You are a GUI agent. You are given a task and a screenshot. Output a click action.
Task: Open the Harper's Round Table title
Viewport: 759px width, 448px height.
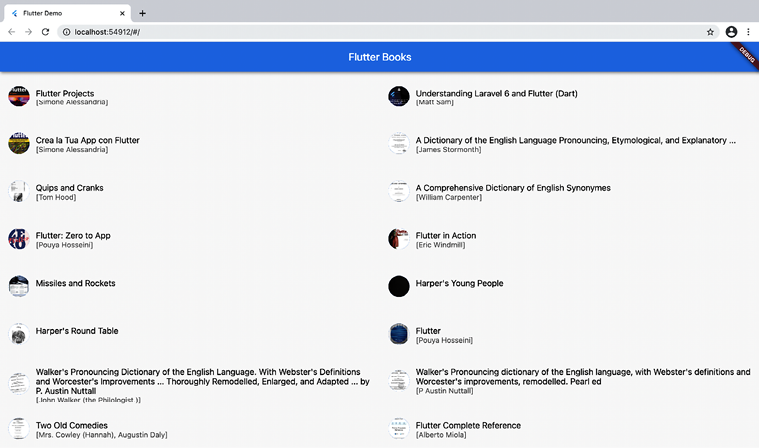click(77, 331)
